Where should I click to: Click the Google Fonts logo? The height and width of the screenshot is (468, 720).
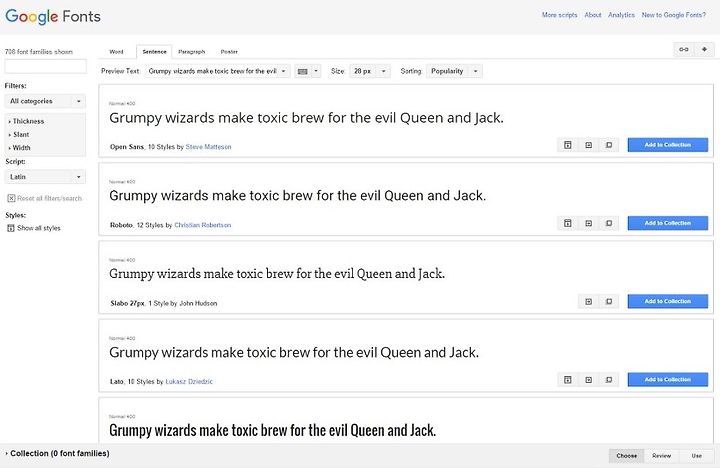click(x=53, y=17)
